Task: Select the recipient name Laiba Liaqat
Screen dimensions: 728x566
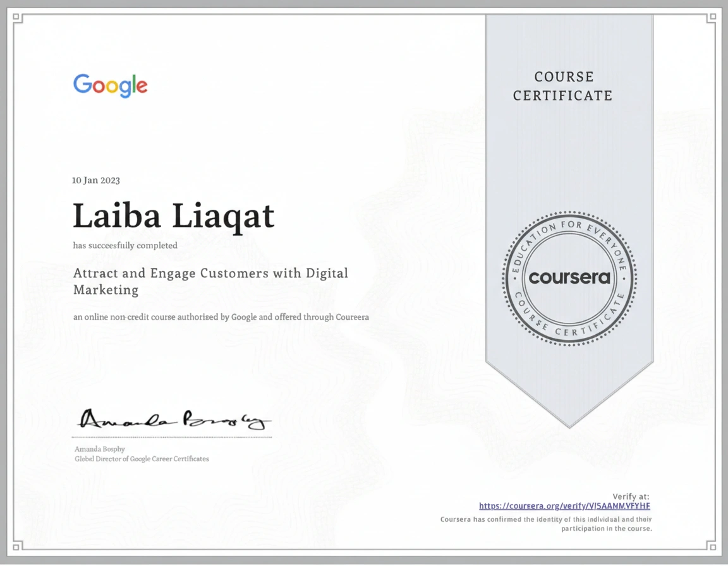Action: click(174, 216)
